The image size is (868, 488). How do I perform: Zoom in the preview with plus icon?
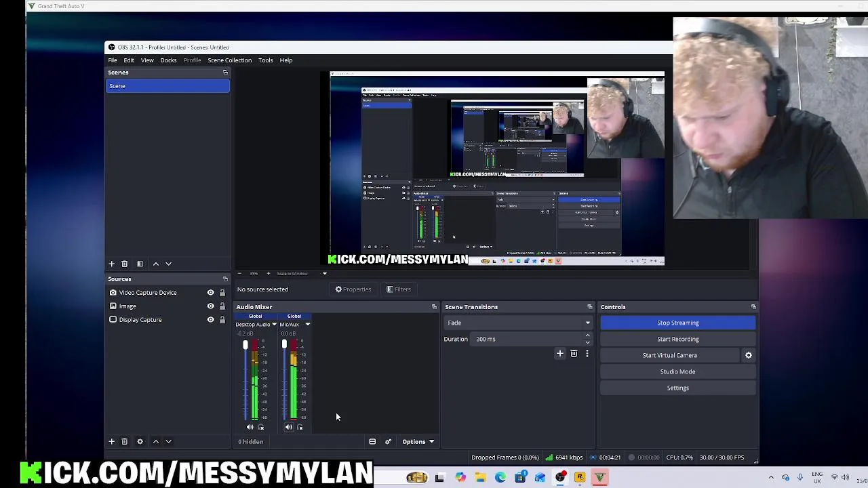(x=268, y=273)
